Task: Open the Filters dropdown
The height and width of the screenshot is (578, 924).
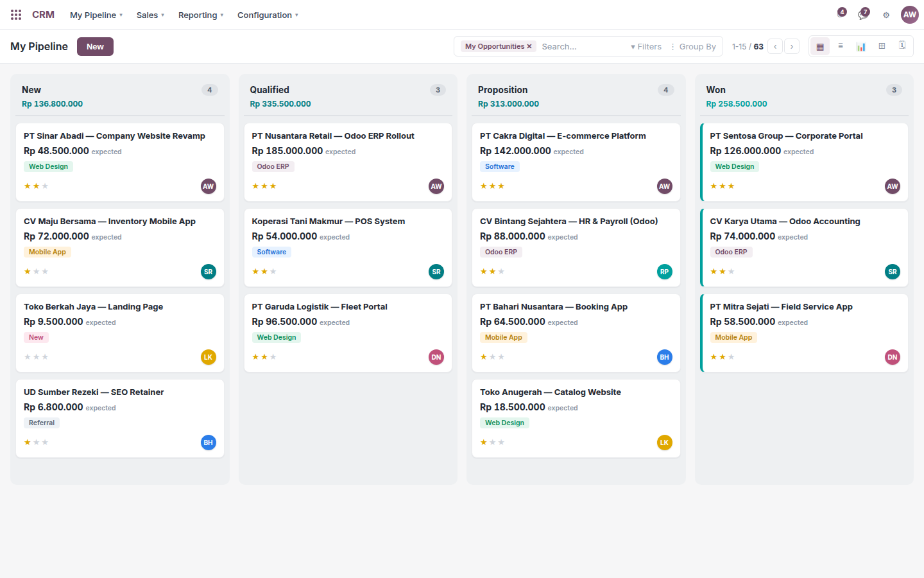Action: click(x=646, y=46)
